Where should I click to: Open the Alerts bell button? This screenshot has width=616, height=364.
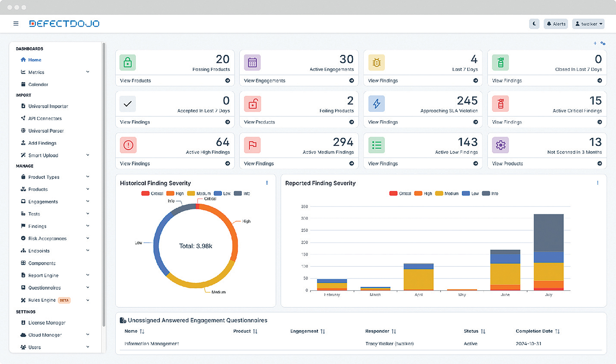tap(556, 24)
